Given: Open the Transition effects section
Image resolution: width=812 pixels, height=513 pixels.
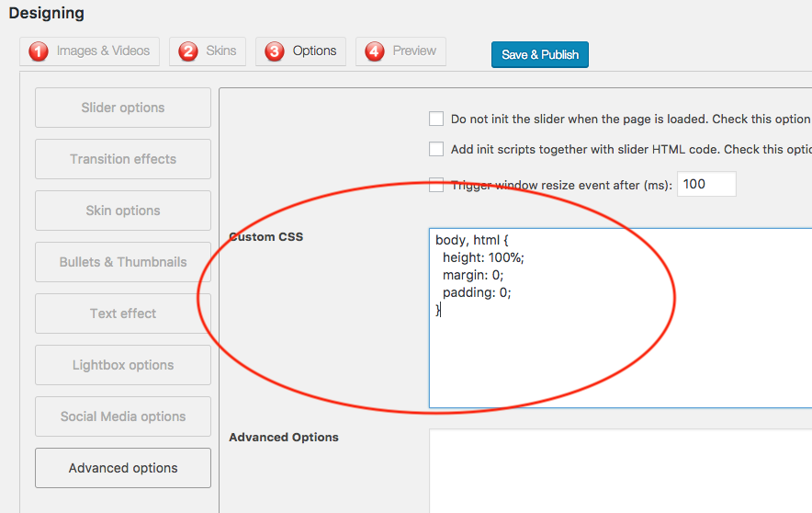Looking at the screenshot, I should (123, 159).
